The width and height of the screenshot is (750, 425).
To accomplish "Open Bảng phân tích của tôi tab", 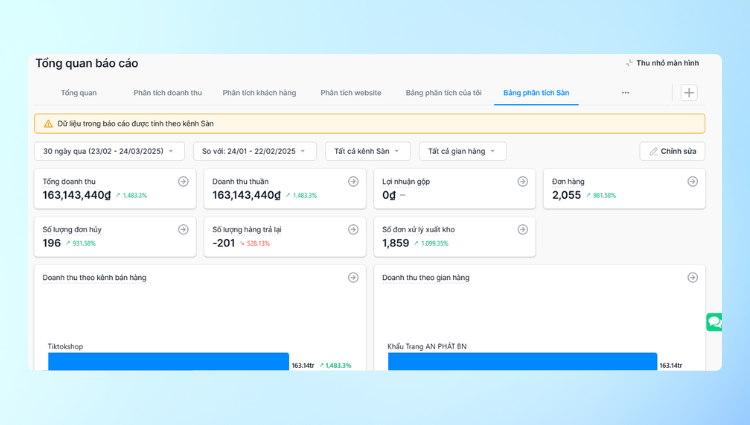I will [443, 93].
